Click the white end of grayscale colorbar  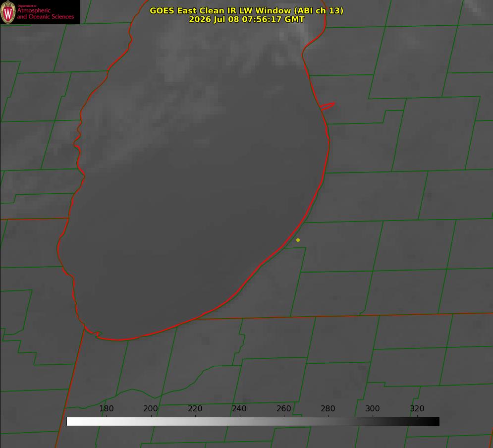click(72, 422)
